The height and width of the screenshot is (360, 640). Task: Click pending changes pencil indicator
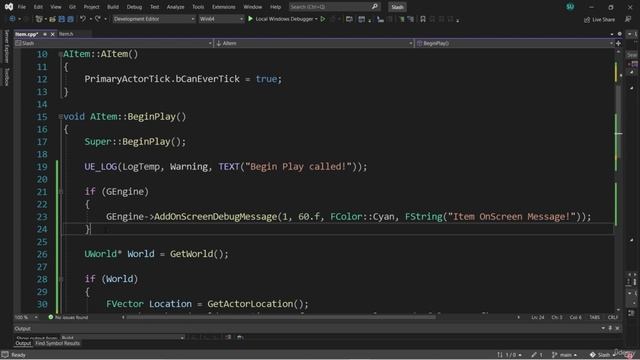537,355
